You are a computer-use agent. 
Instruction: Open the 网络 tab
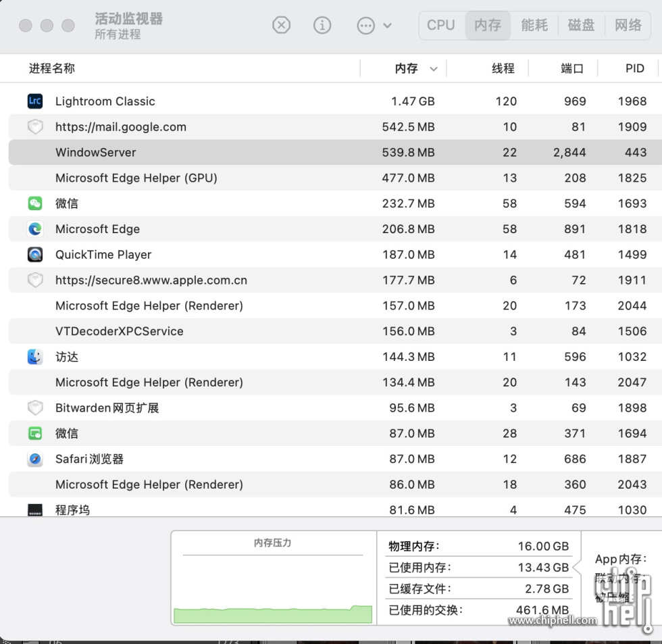628,25
